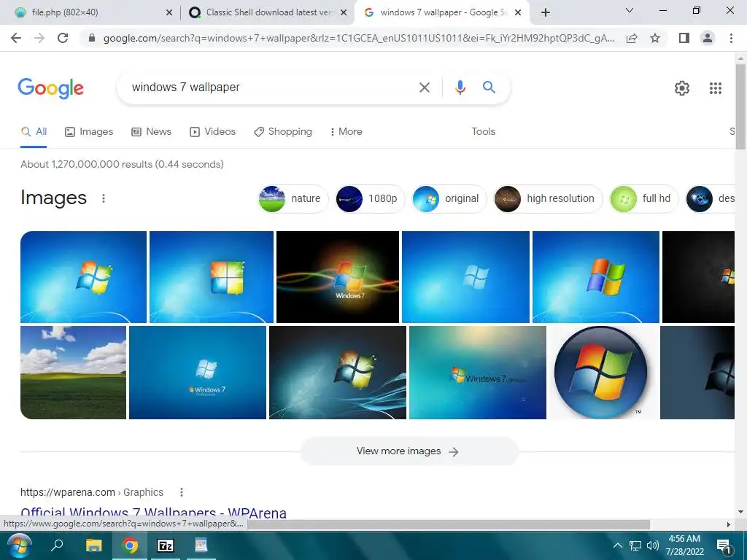Click the scroll right arrow of horizontal scrollbar
Screen dimensions: 747x560
pos(729,524)
